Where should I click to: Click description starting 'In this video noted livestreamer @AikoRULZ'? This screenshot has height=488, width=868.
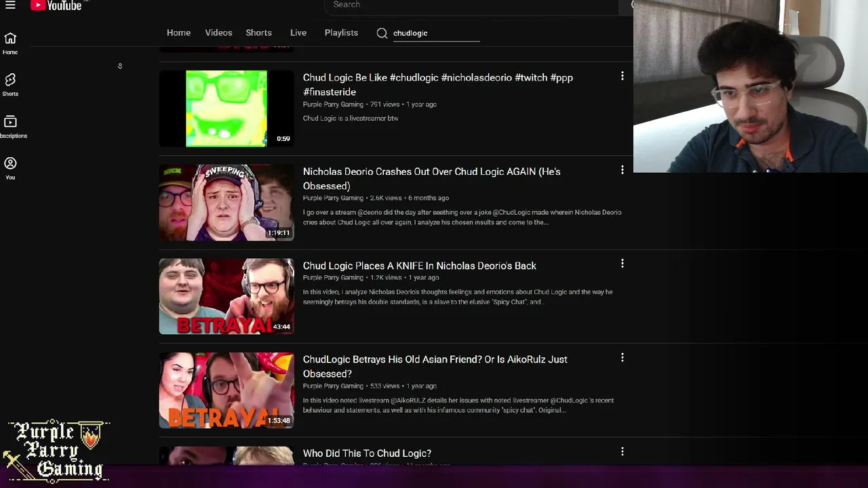coord(458,405)
